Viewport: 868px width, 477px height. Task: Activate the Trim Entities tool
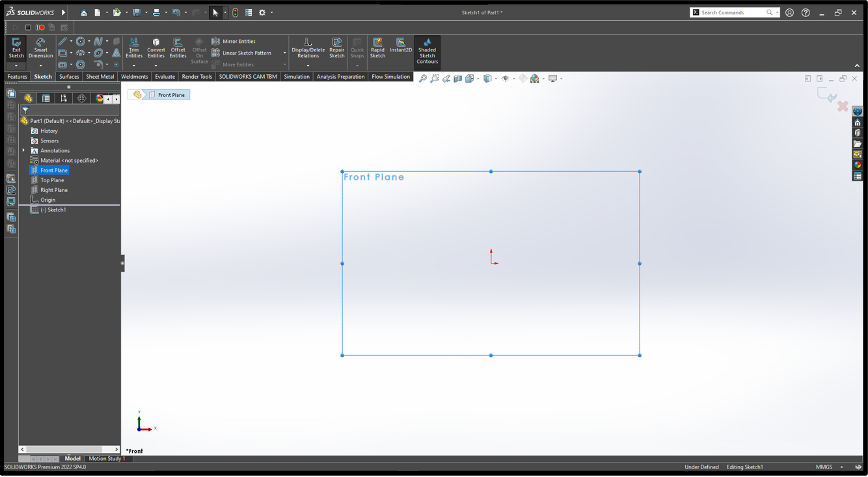[134, 48]
